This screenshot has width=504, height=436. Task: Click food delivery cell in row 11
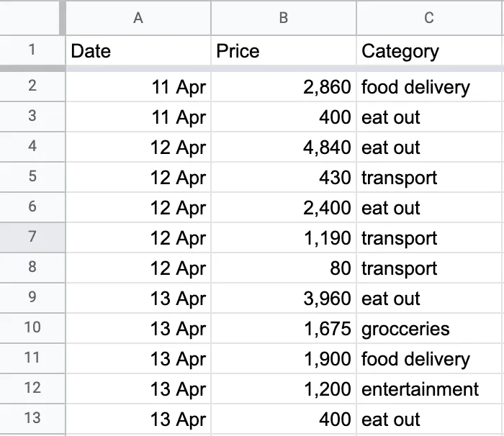(x=429, y=359)
